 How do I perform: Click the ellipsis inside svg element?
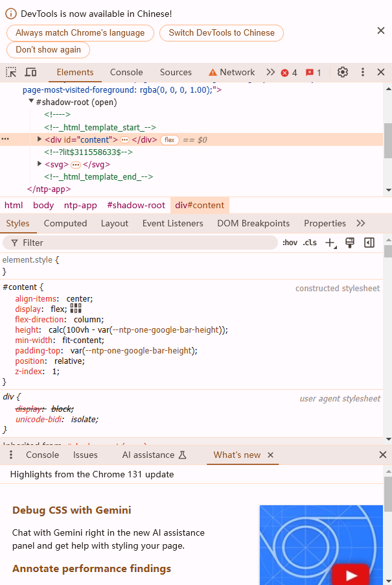coord(76,165)
